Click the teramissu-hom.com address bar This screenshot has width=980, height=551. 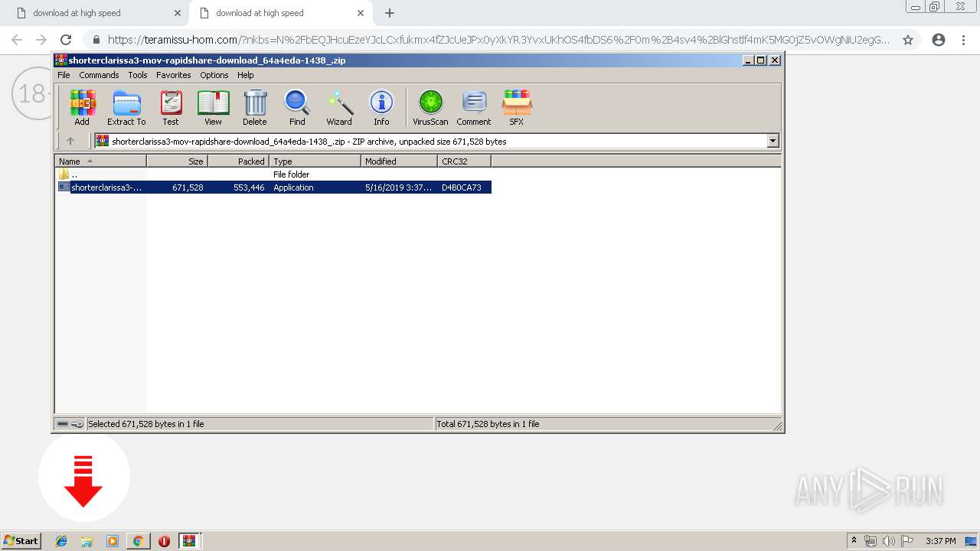pyautogui.click(x=498, y=40)
